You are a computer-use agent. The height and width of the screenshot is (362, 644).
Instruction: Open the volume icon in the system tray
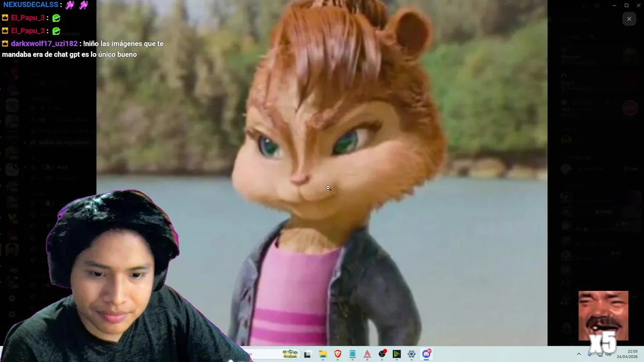point(608,354)
